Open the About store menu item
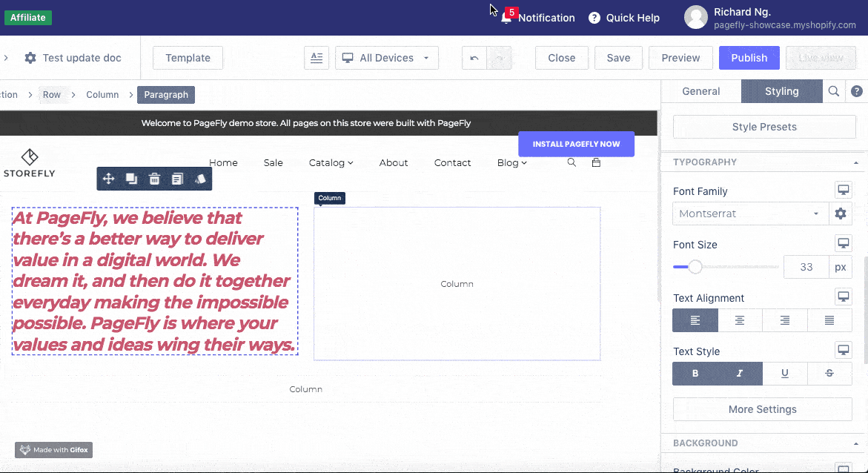Viewport: 868px width, 473px height. (394, 162)
